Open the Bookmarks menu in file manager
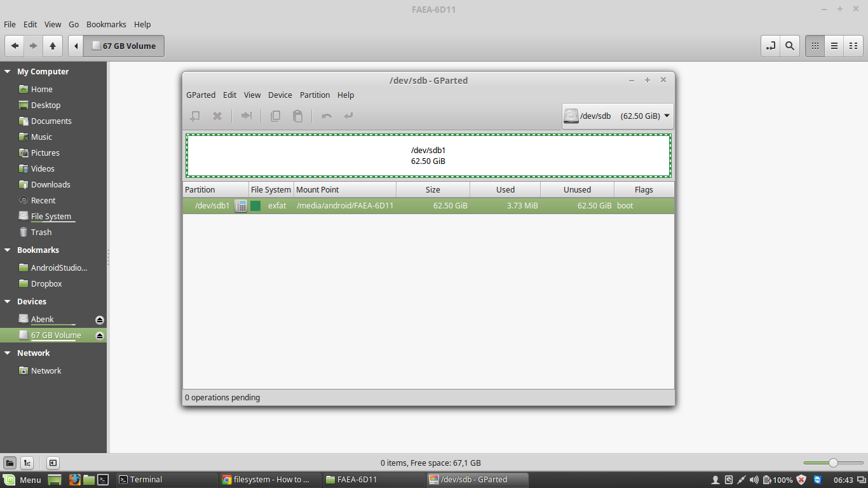This screenshot has height=488, width=868. [106, 25]
